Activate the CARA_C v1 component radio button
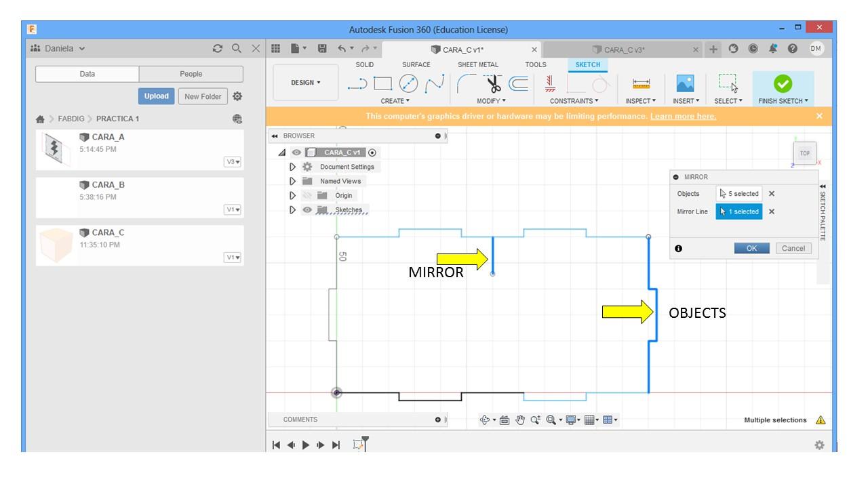This screenshot has width=868, height=488. 372,152
